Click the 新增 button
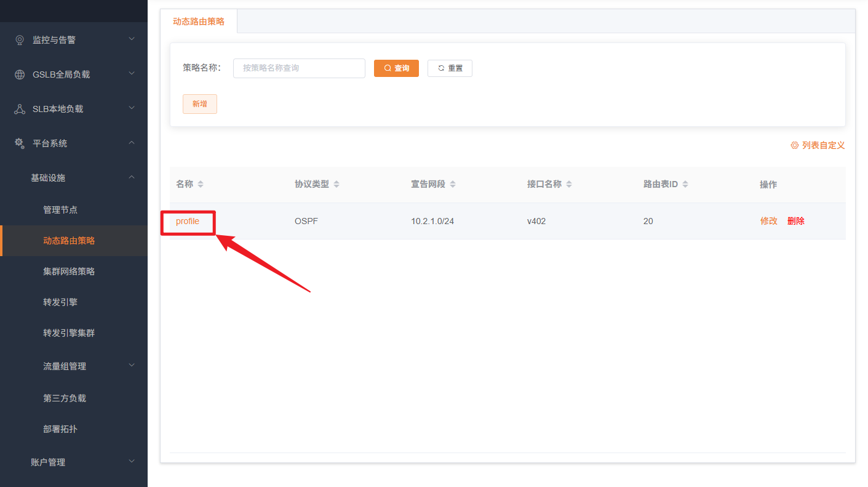 (200, 104)
